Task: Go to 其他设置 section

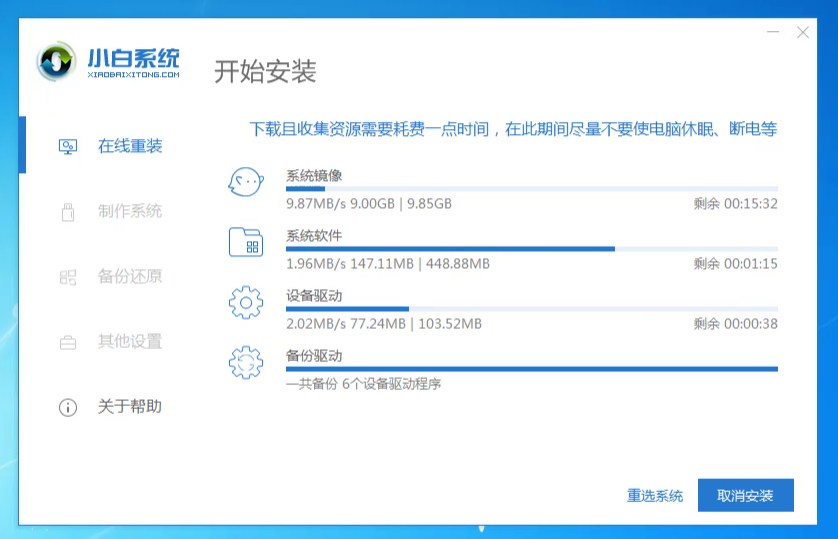Action: click(129, 341)
